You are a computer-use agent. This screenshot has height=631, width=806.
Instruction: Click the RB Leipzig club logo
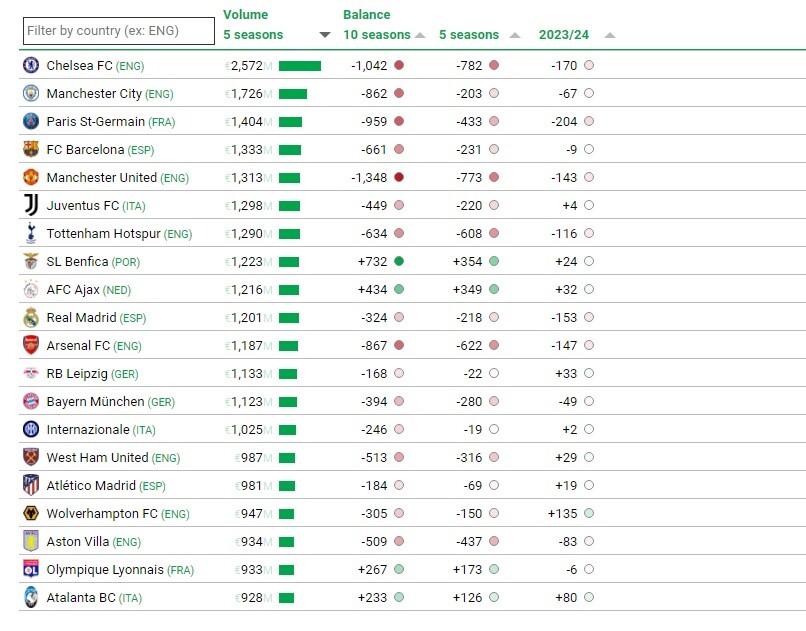click(x=31, y=373)
